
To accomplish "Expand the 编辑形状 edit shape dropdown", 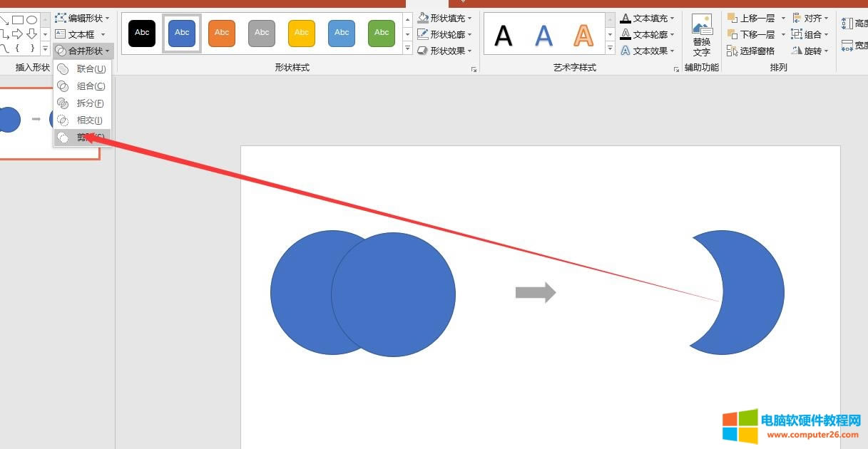I will 83,18.
